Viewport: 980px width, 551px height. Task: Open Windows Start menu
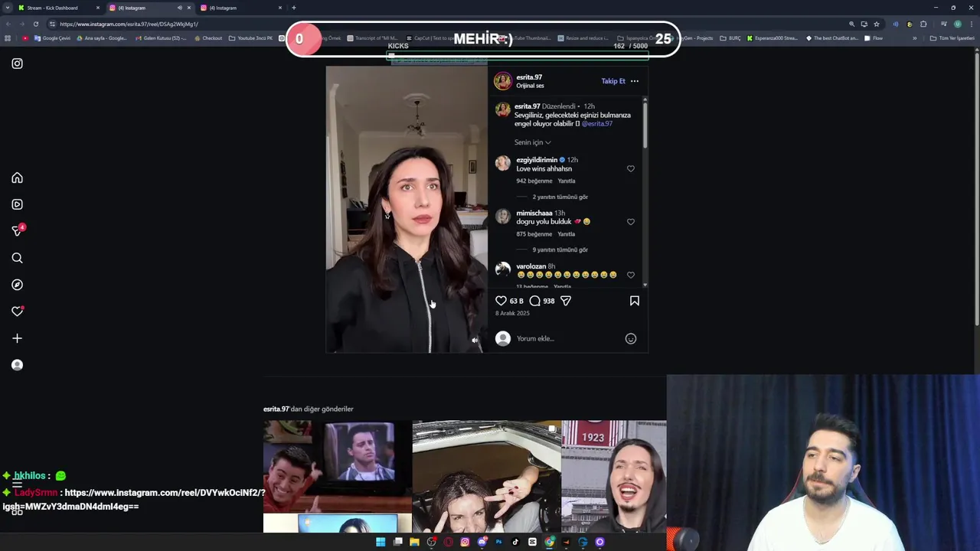coord(381,542)
